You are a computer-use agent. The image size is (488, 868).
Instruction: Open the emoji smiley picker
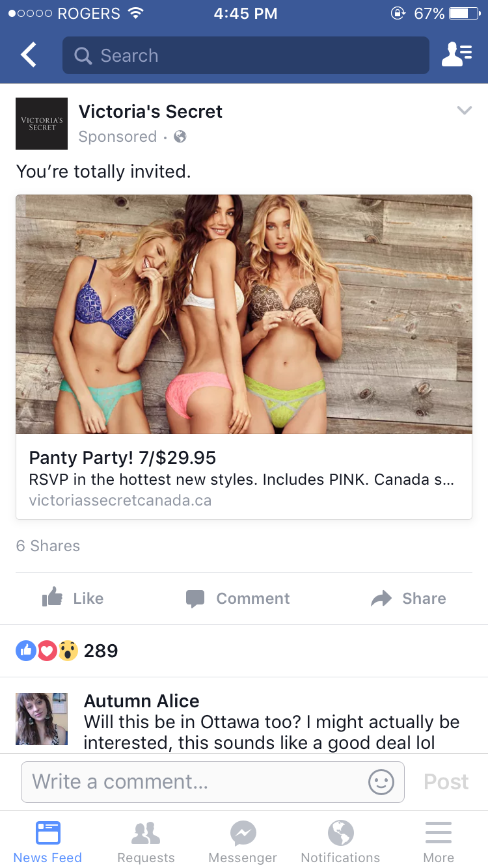pyautogui.click(x=381, y=781)
